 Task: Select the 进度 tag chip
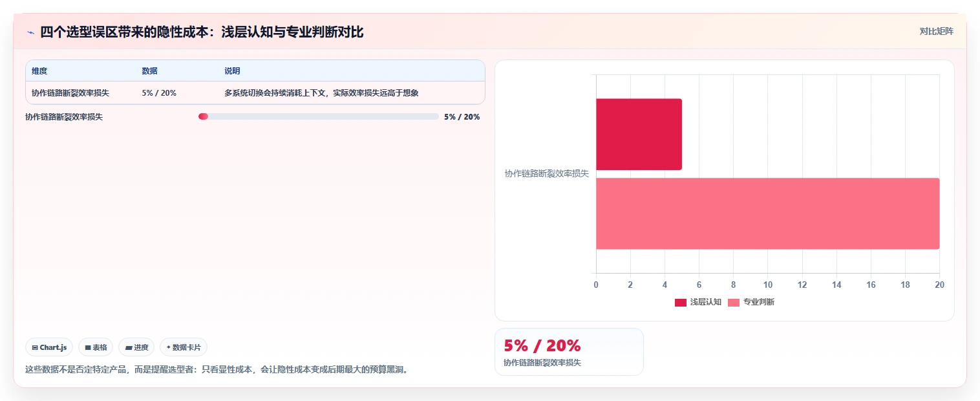[136, 347]
